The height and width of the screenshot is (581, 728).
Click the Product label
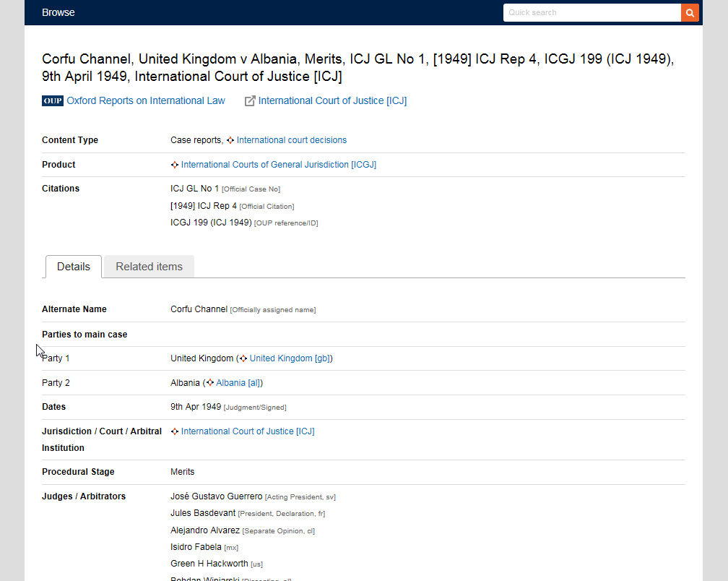[58, 165]
